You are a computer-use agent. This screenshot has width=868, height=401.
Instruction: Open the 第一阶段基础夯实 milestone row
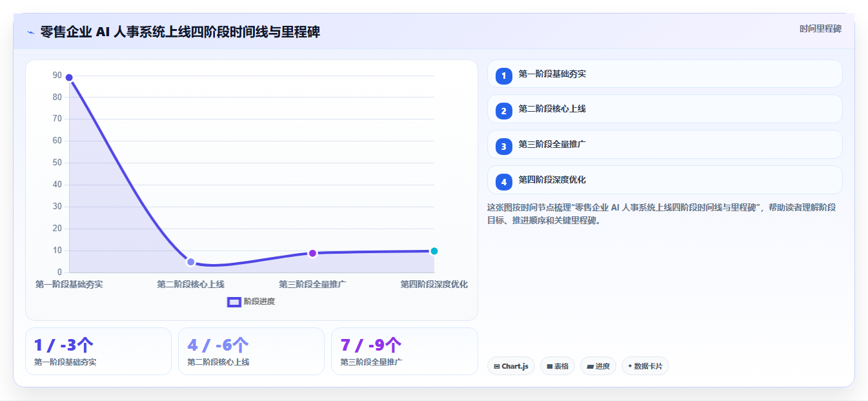(665, 74)
